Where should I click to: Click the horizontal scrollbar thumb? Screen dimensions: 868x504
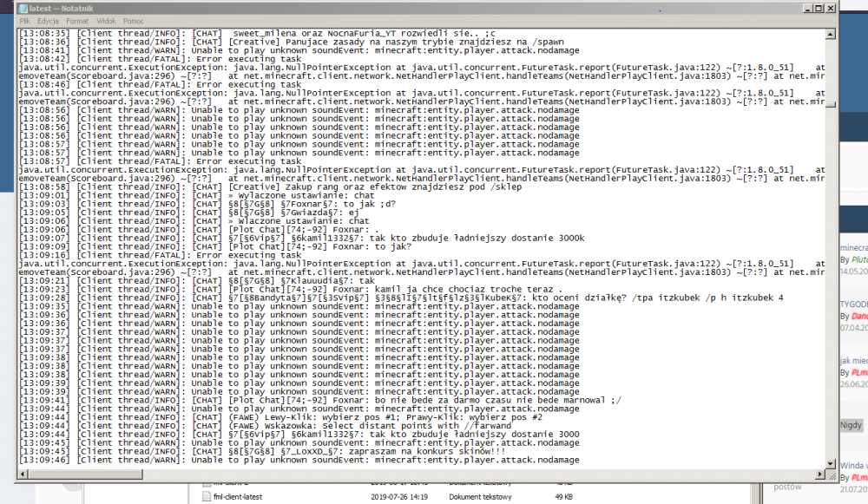pos(85,475)
